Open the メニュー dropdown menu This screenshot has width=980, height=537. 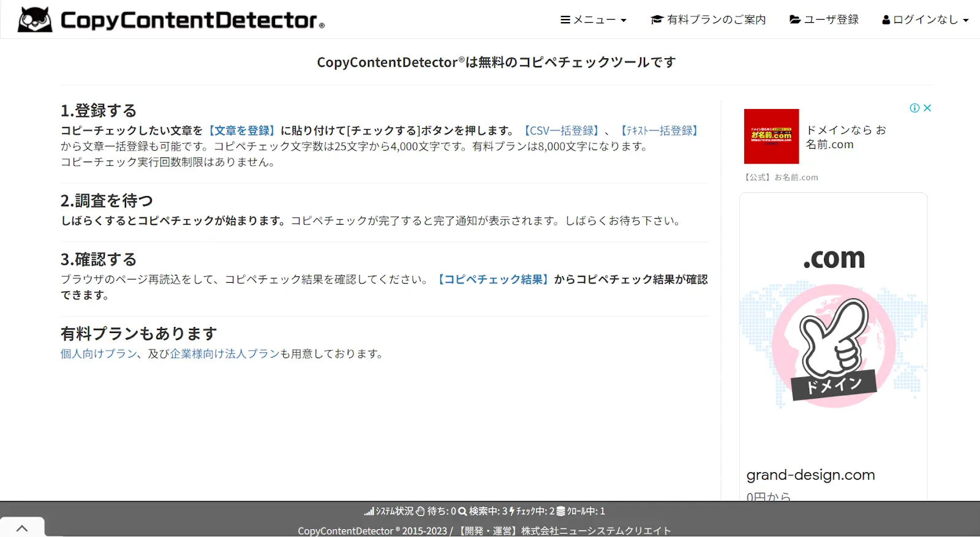(x=594, y=20)
